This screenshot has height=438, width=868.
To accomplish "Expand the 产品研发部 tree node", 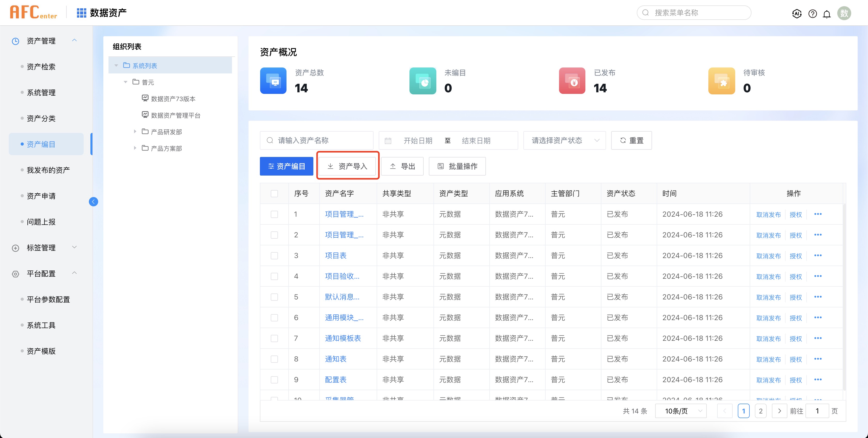I will pos(135,132).
